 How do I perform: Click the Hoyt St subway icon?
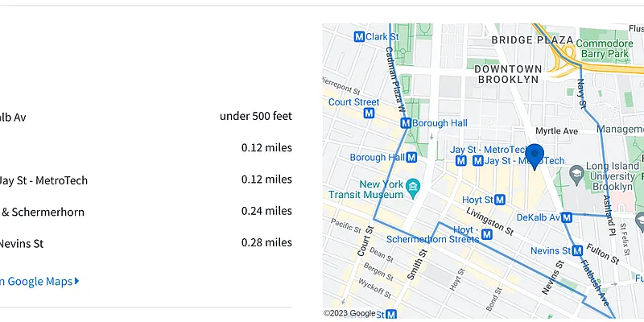(500, 199)
